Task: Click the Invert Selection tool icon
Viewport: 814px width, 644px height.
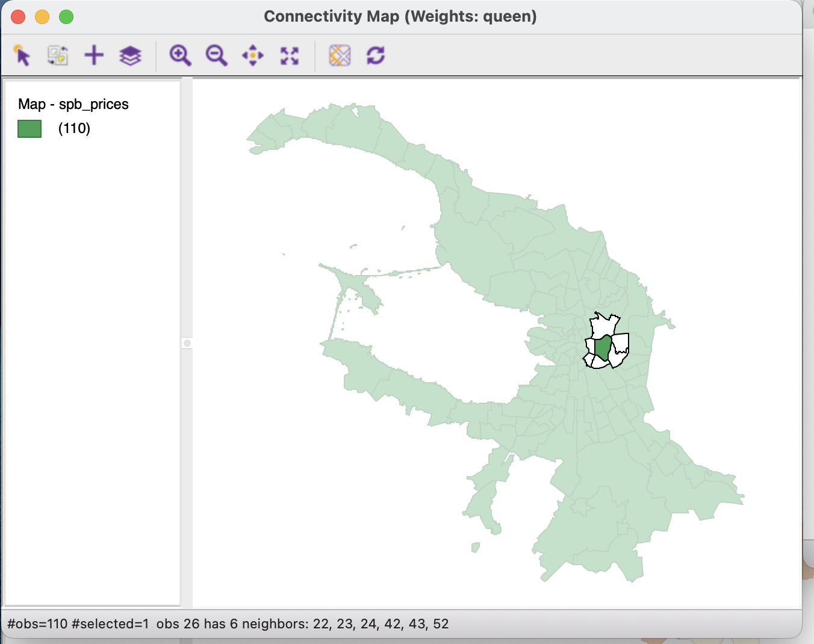Action: click(x=58, y=55)
